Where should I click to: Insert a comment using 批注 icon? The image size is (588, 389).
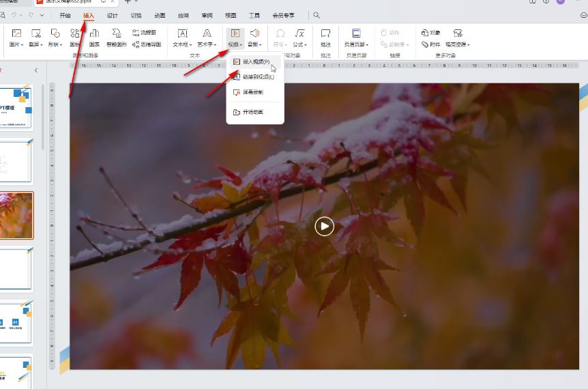point(325,33)
